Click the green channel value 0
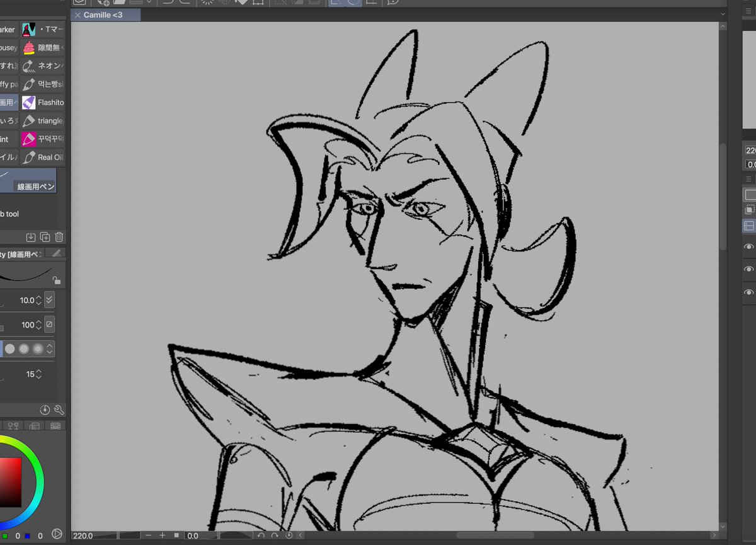 18,536
